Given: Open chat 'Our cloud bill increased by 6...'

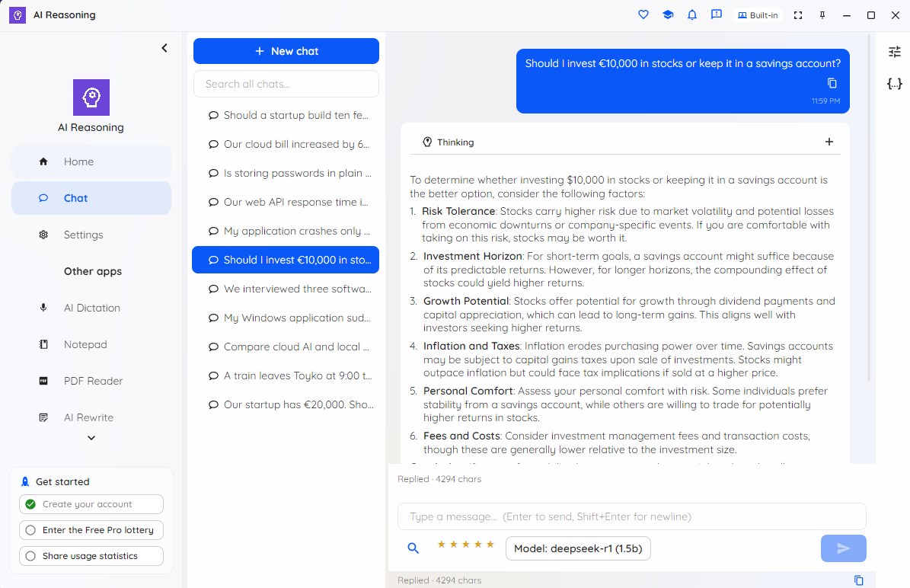Looking at the screenshot, I should (x=286, y=144).
